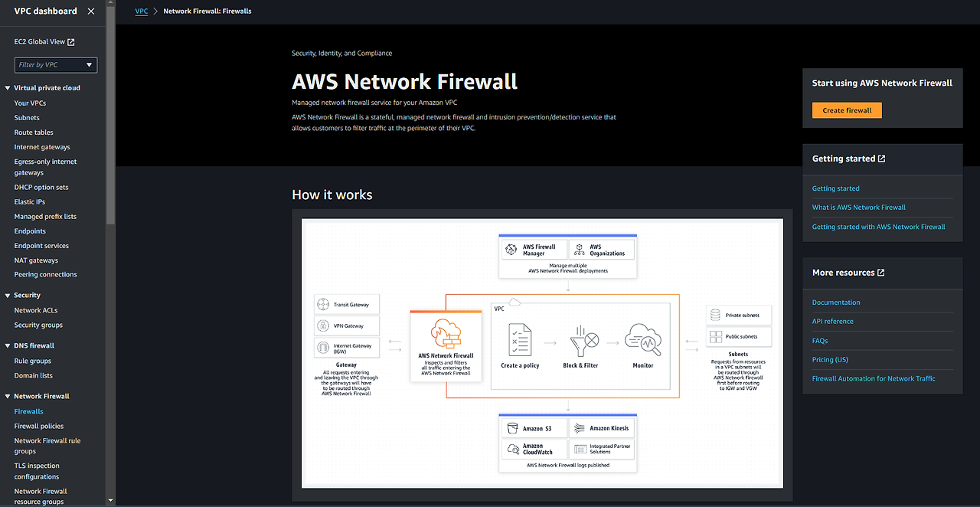The width and height of the screenshot is (980, 507).
Task: Close the VPC dashboard sidebar with X
Action: pos(91,11)
